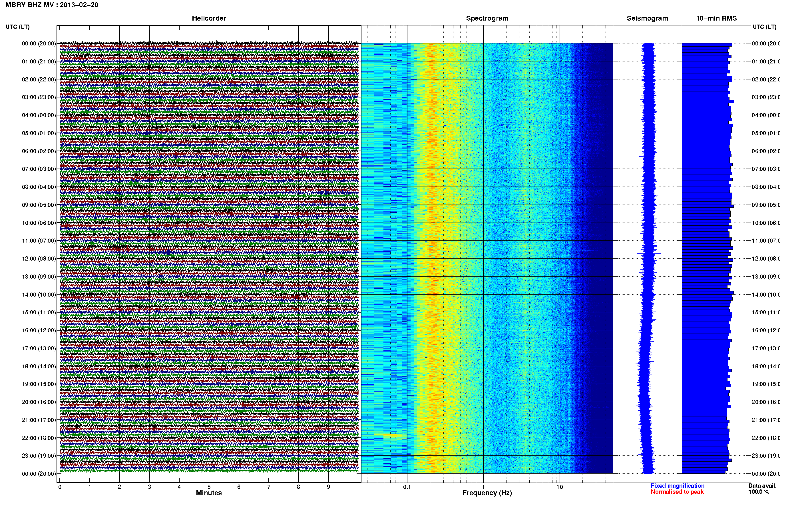Click the "3" tick on the Minutes axis
812x508 pixels.
149,487
